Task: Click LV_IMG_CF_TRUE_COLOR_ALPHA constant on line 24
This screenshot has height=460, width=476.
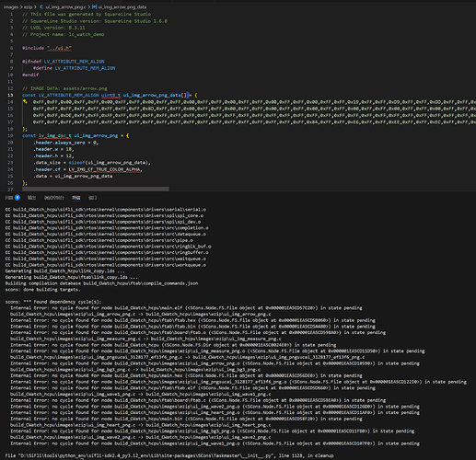Action: (104, 169)
